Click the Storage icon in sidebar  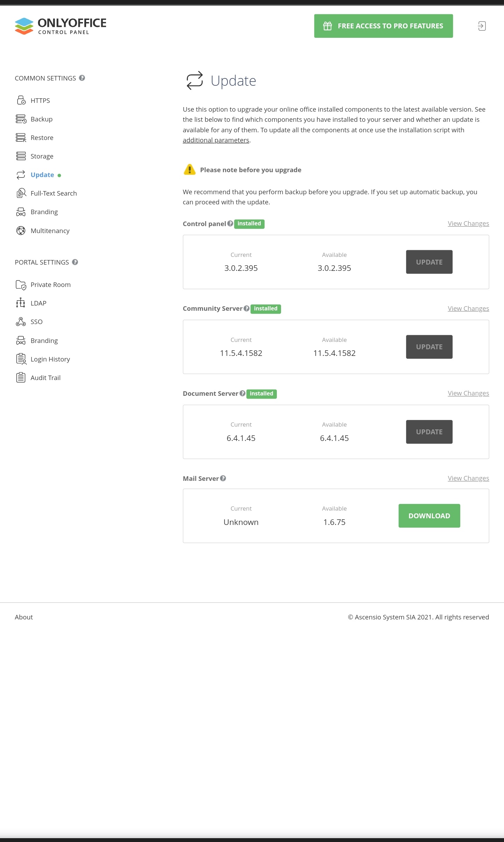(21, 156)
